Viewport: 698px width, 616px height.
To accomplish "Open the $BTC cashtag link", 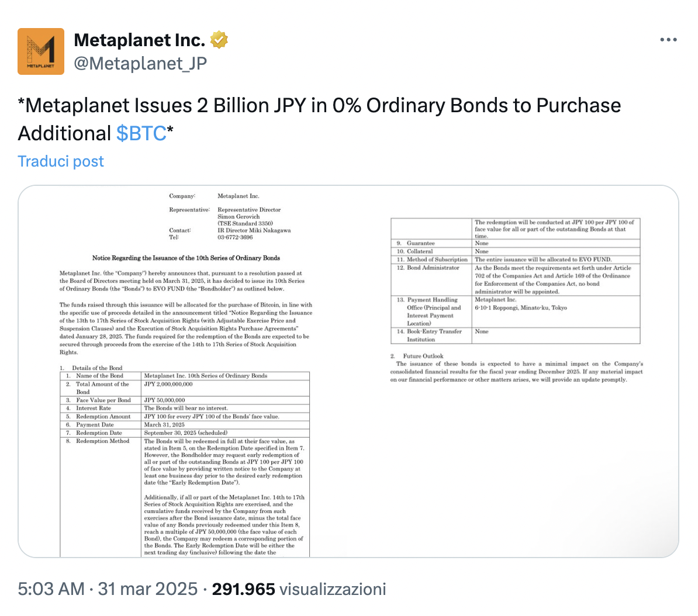I will (141, 133).
